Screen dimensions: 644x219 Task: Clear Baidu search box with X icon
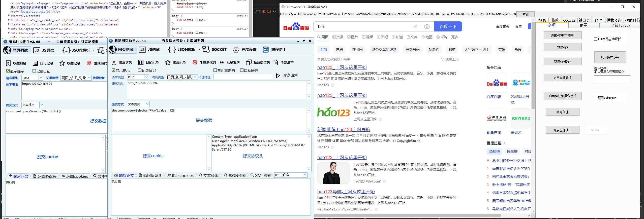click(416, 26)
